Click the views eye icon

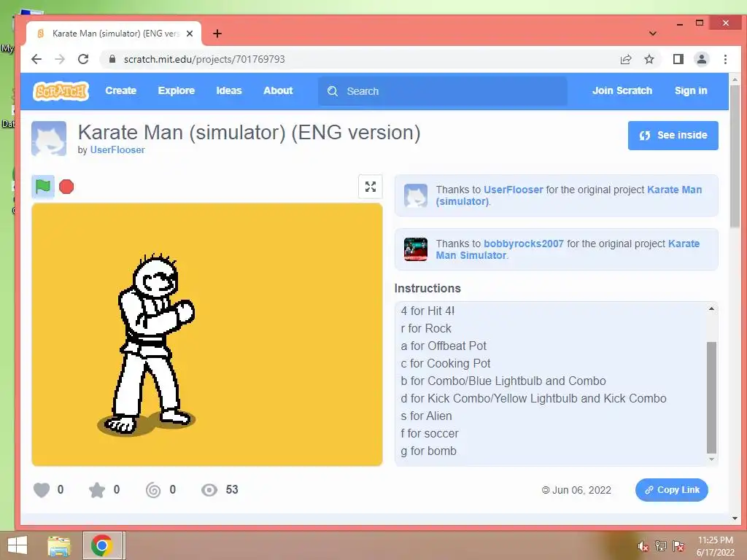(209, 489)
